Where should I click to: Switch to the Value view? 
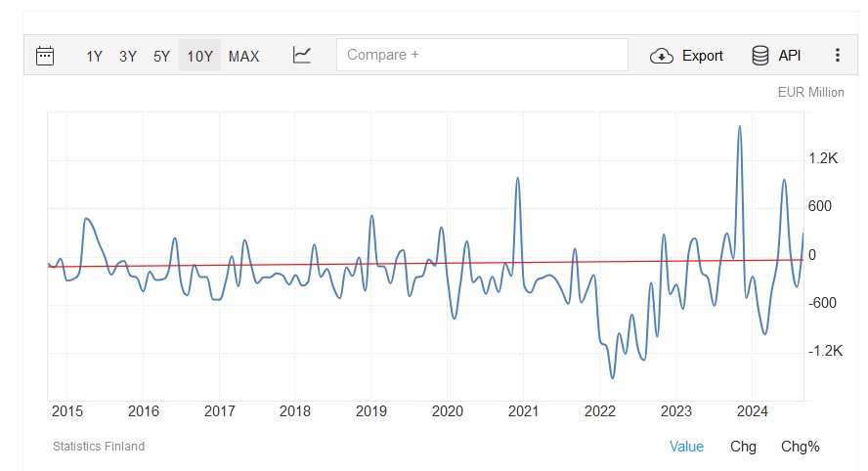click(x=686, y=447)
